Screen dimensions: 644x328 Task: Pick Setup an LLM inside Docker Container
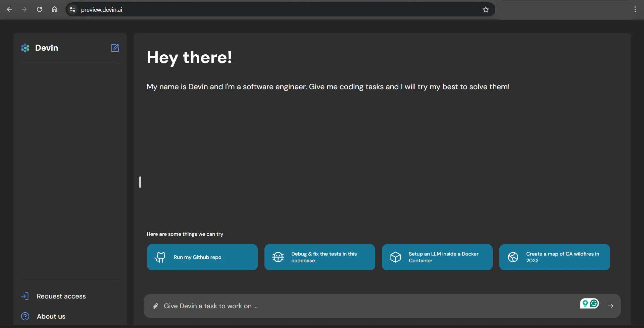437,257
